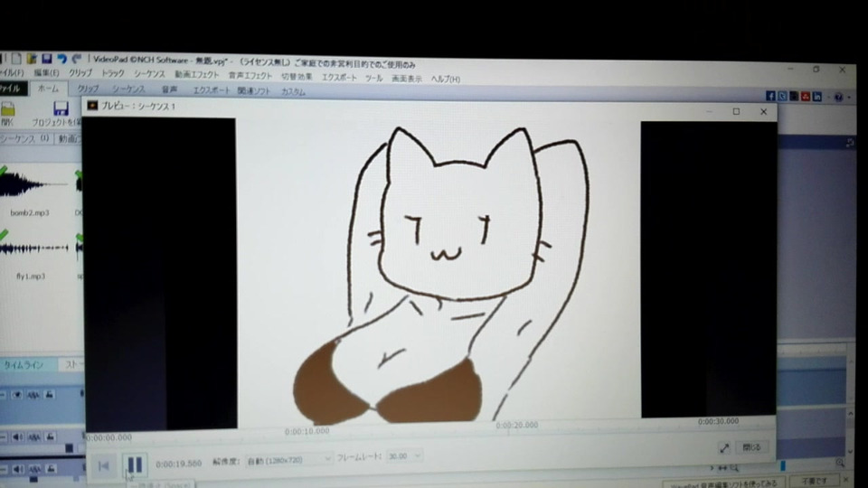868x488 pixels.
Task: Open the ツール menu
Action: tap(373, 78)
